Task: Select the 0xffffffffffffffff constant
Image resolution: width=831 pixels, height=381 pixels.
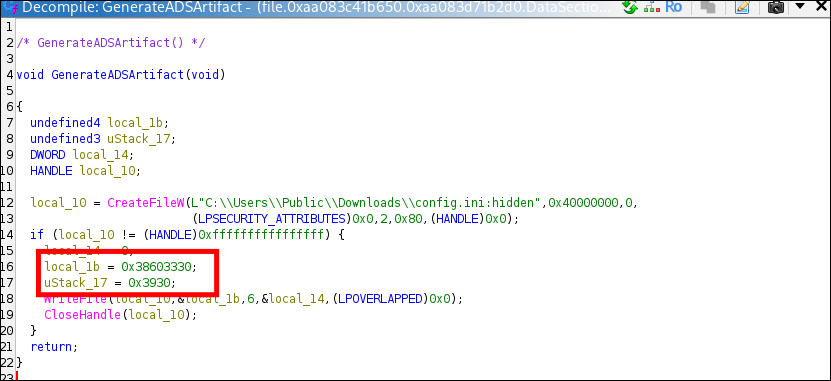Action: coord(261,235)
